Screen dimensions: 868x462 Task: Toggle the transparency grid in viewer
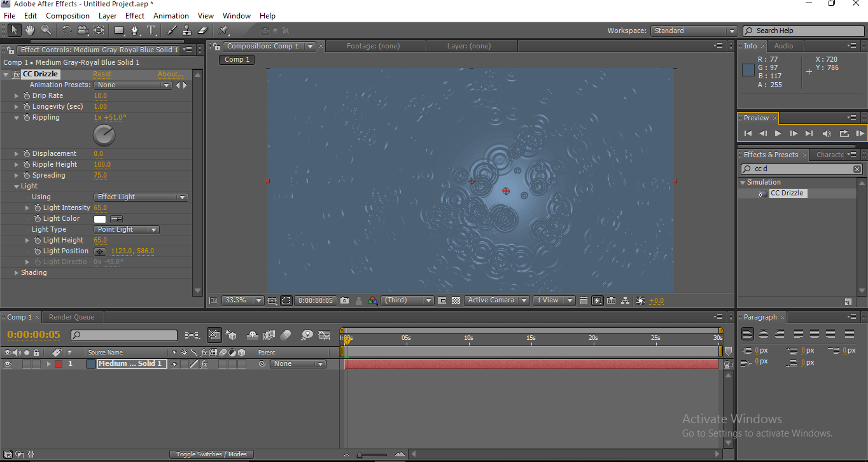(x=456, y=300)
